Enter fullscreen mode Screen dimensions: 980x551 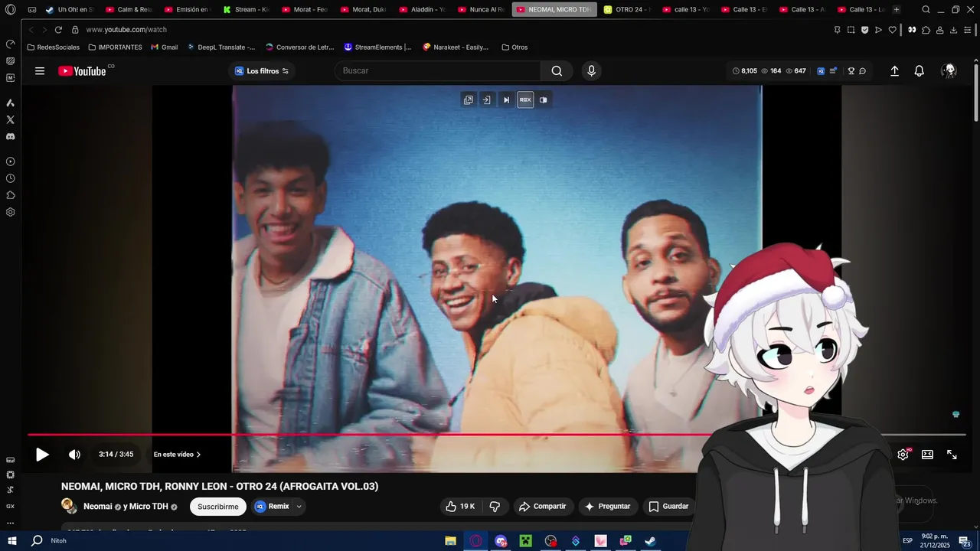(952, 455)
